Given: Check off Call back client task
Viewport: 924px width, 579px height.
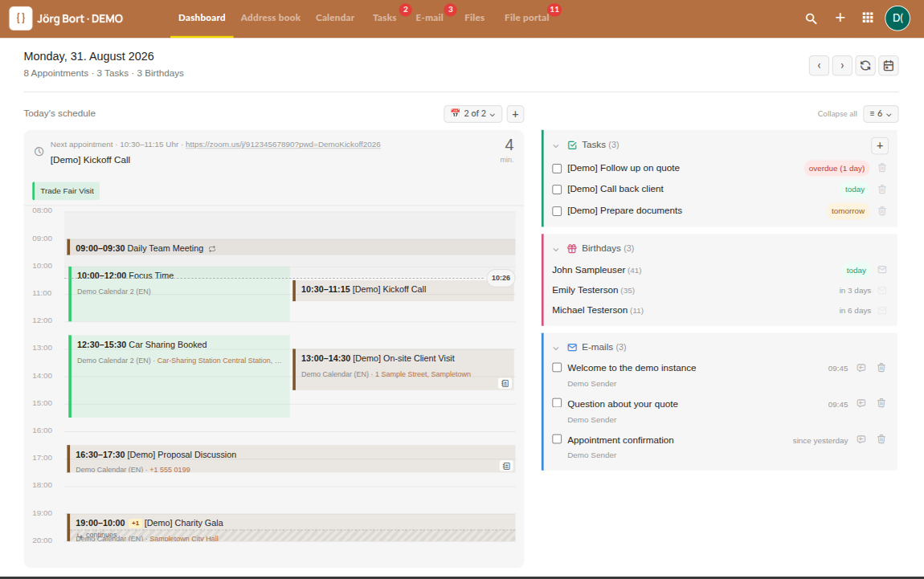Looking at the screenshot, I should (557, 190).
